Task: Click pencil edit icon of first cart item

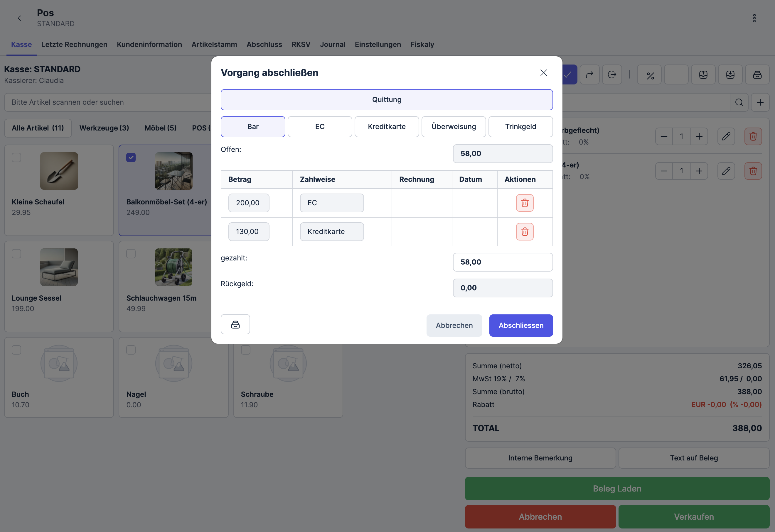Action: coord(726,136)
